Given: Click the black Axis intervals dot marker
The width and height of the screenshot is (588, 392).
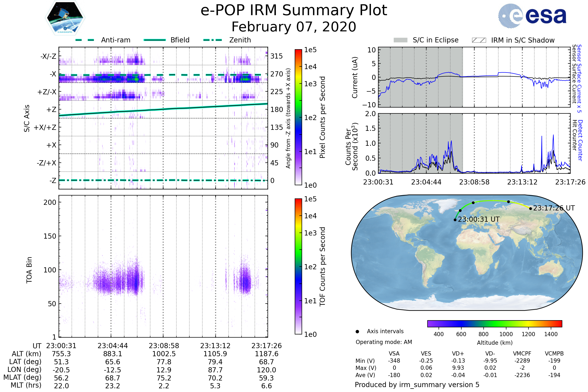Looking at the screenshot, I should pos(357,332).
